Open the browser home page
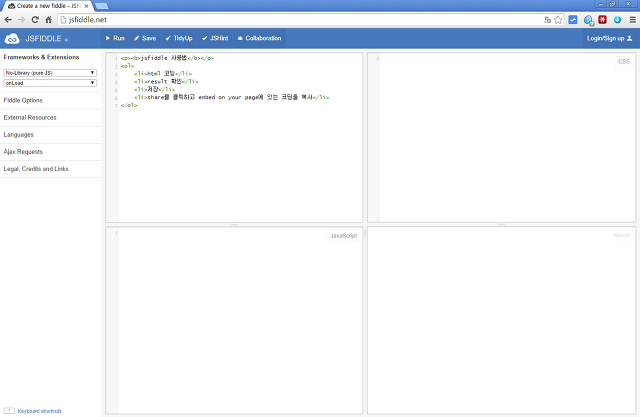The image size is (640, 417). pyautogui.click(x=49, y=20)
